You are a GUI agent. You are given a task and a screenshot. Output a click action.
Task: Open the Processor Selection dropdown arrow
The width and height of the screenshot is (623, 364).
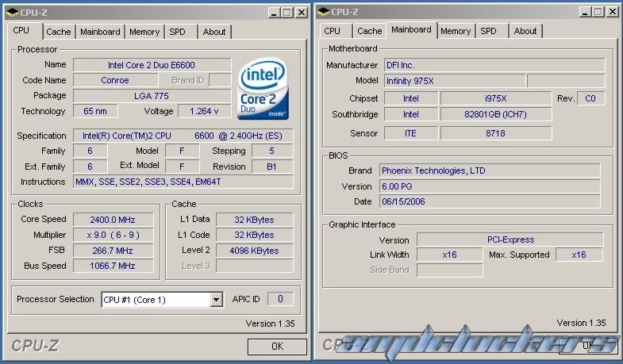tap(216, 300)
